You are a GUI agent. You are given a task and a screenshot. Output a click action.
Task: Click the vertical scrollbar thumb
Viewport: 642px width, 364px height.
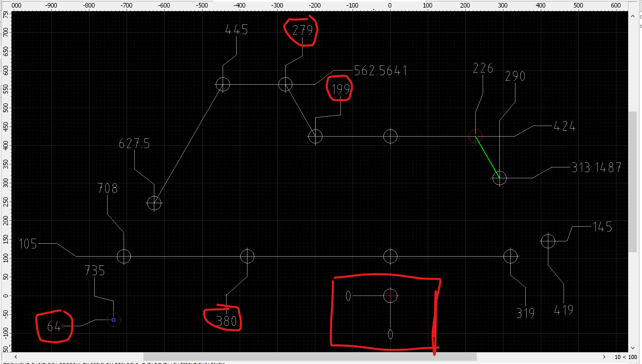click(633, 181)
